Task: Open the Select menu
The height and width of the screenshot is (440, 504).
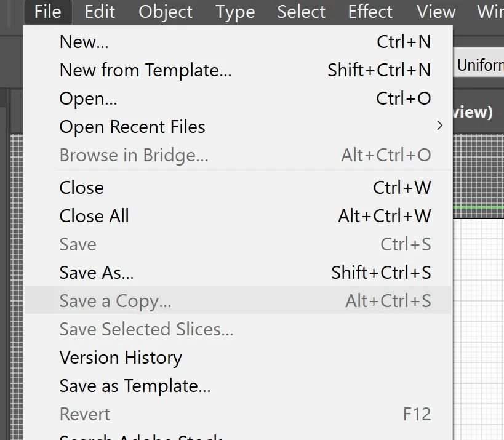Action: pyautogui.click(x=301, y=12)
